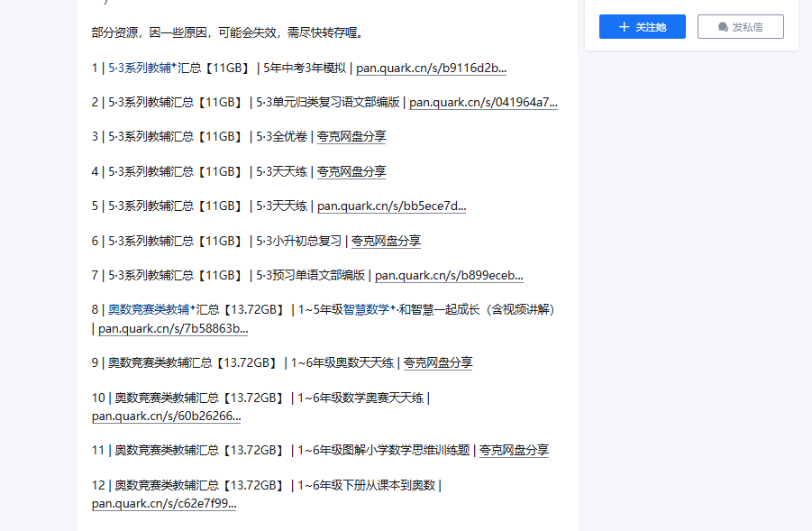This screenshot has width=812, height=531.
Task: Open pan.quark.cn/s/bb5ece7d link in row 5
Action: coord(392,206)
